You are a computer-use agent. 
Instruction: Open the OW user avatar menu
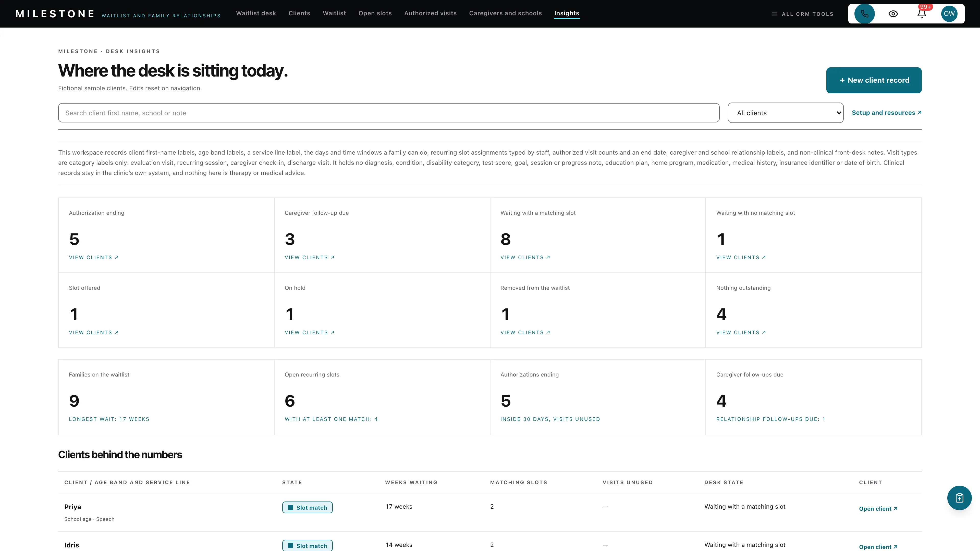click(x=949, y=14)
